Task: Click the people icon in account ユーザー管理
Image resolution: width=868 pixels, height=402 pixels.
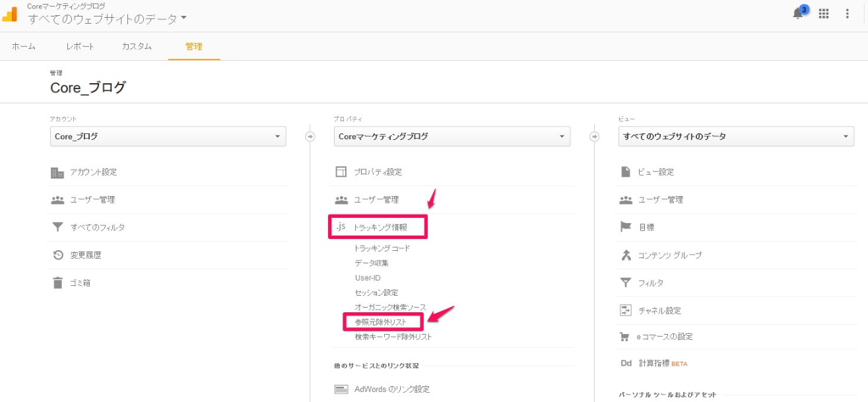Action: [x=58, y=200]
